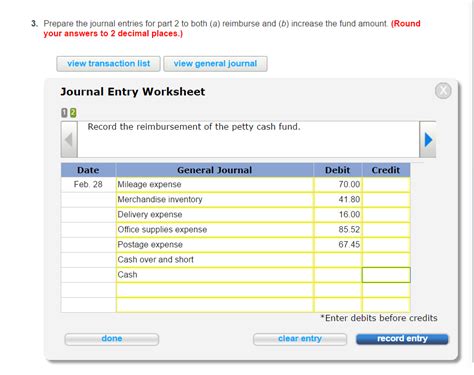Image resolution: width=474 pixels, height=375 pixels.
Task: Click the credit cell for Cash over and short
Action: point(386,259)
